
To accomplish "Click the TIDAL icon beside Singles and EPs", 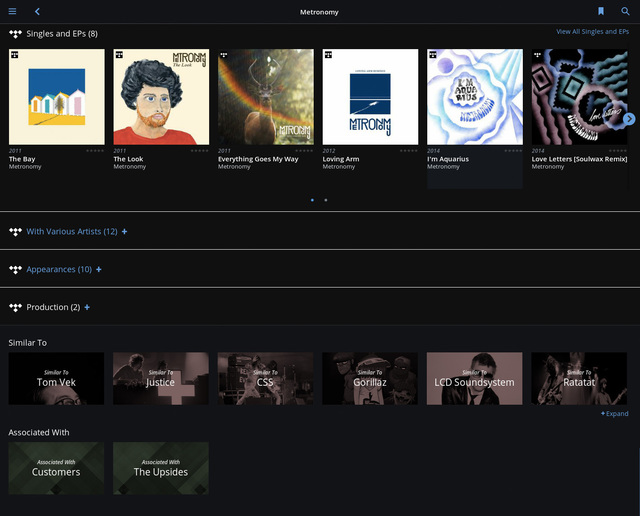I will [15, 33].
